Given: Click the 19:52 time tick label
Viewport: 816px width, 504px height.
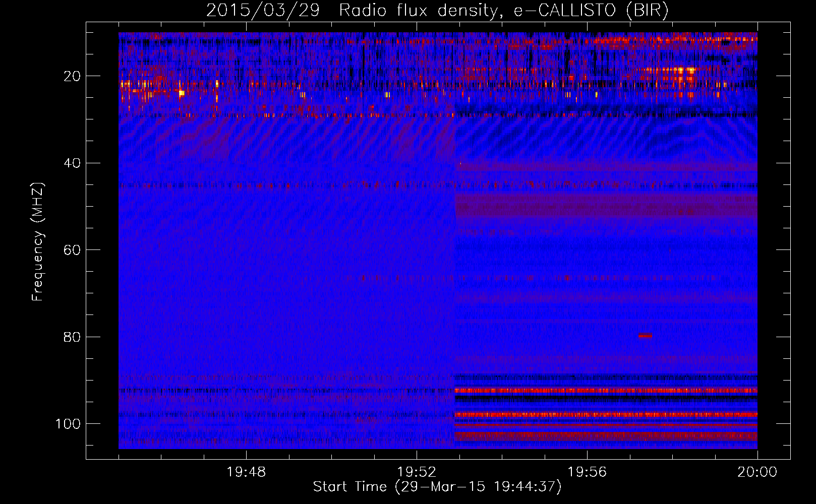Looking at the screenshot, I should [417, 472].
